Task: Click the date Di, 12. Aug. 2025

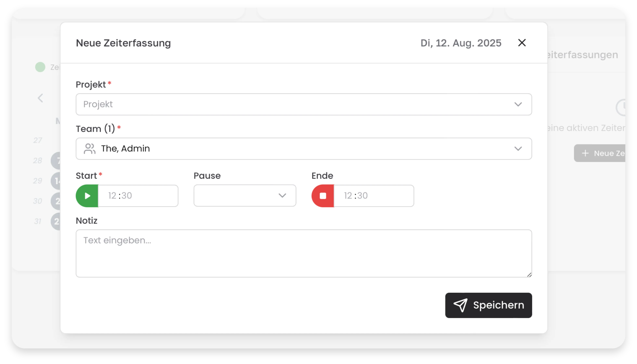Action: point(461,43)
